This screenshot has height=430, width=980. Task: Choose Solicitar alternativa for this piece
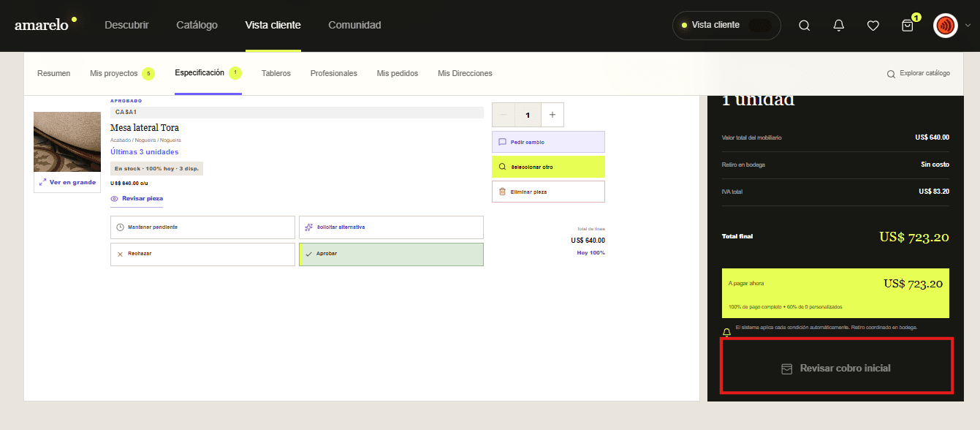tap(391, 227)
